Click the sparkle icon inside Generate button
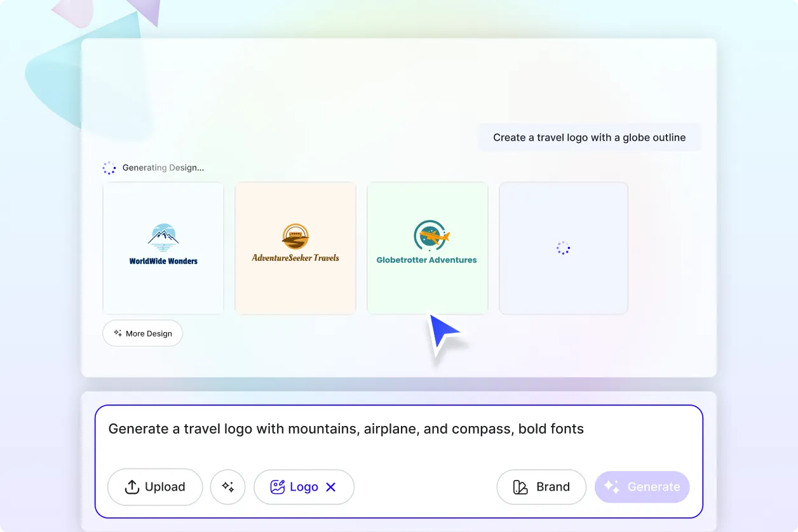Image resolution: width=798 pixels, height=532 pixels. 611,487
